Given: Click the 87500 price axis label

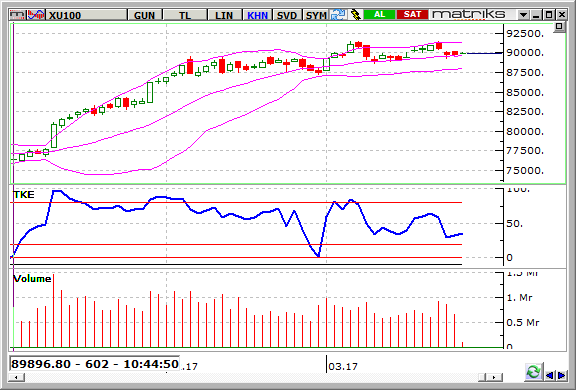Looking at the screenshot, I should [525, 72].
